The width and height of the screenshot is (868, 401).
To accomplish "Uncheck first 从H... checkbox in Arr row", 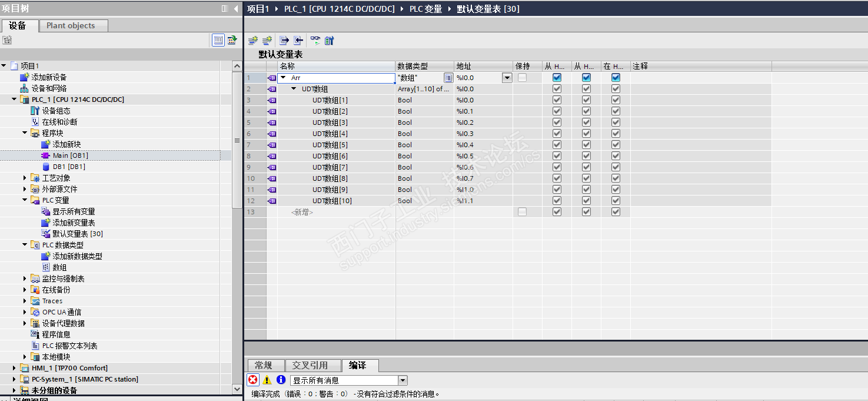I will click(557, 78).
